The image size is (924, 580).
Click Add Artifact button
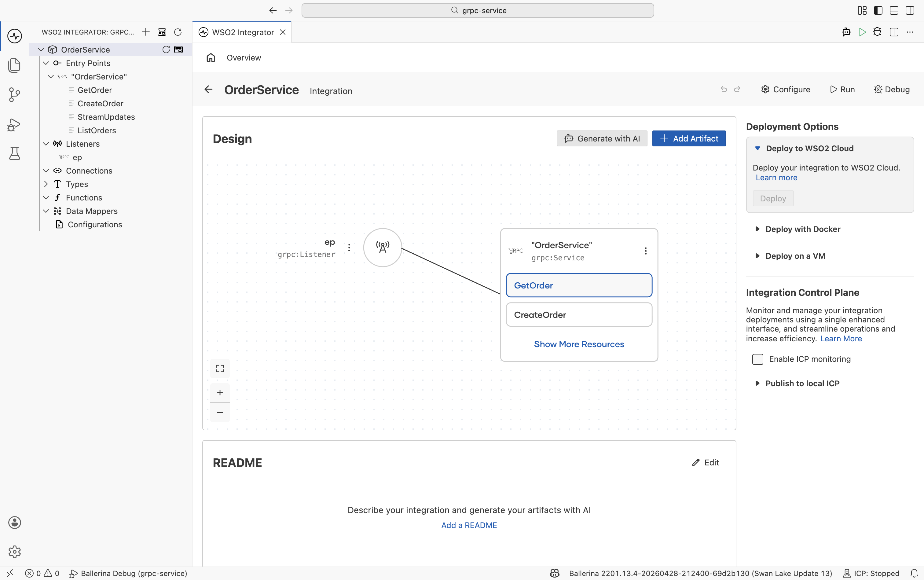tap(689, 138)
